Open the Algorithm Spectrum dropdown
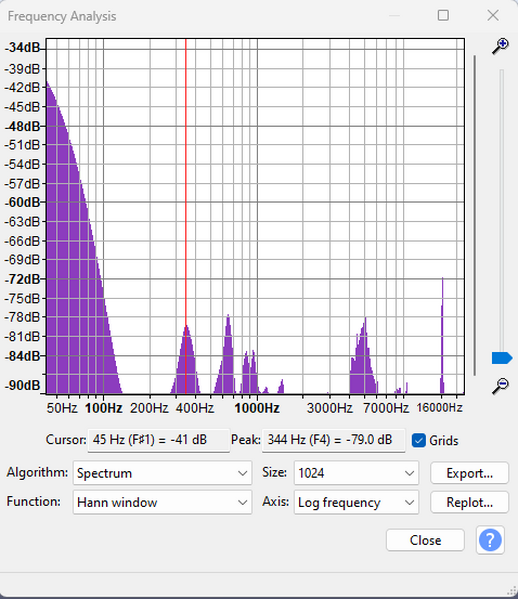Viewport: 518px width, 599px height. [x=162, y=473]
